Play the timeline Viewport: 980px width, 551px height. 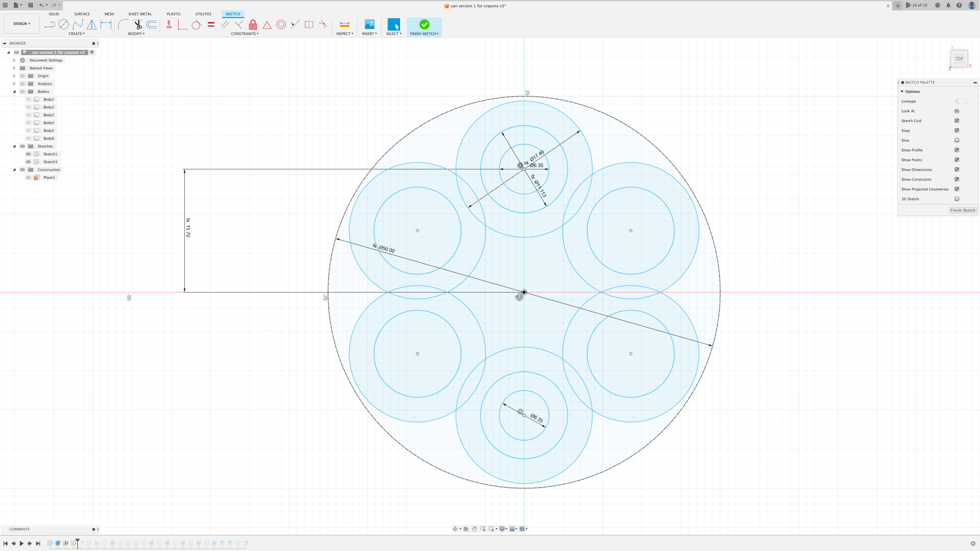click(22, 544)
